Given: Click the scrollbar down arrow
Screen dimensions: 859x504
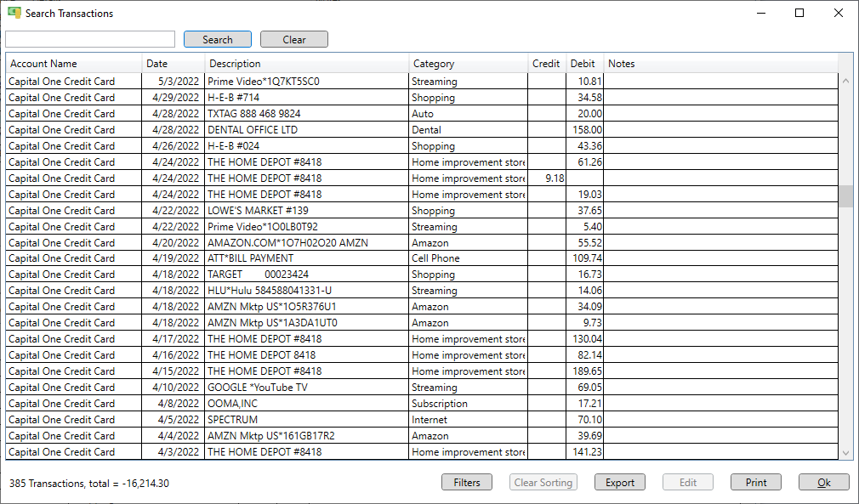Looking at the screenshot, I should [x=845, y=453].
